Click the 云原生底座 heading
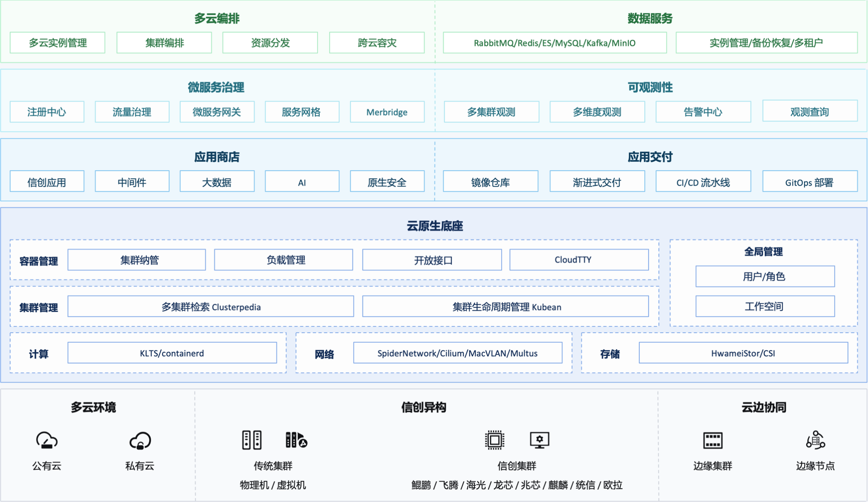Image resolution: width=868 pixels, height=502 pixels. [x=435, y=226]
